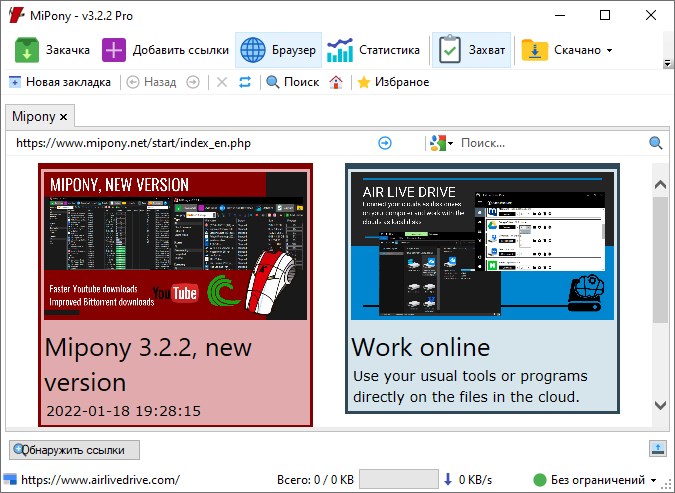This screenshot has width=675, height=493.
Task: Switch to the Браузер view
Action: [278, 50]
